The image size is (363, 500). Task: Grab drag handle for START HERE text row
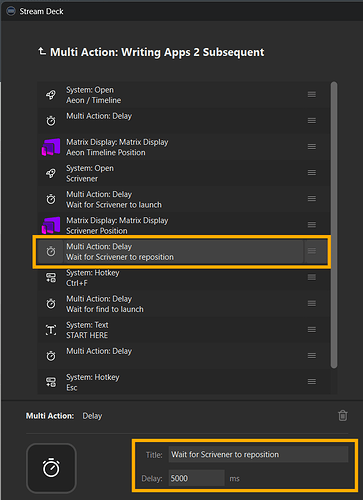pyautogui.click(x=312, y=329)
